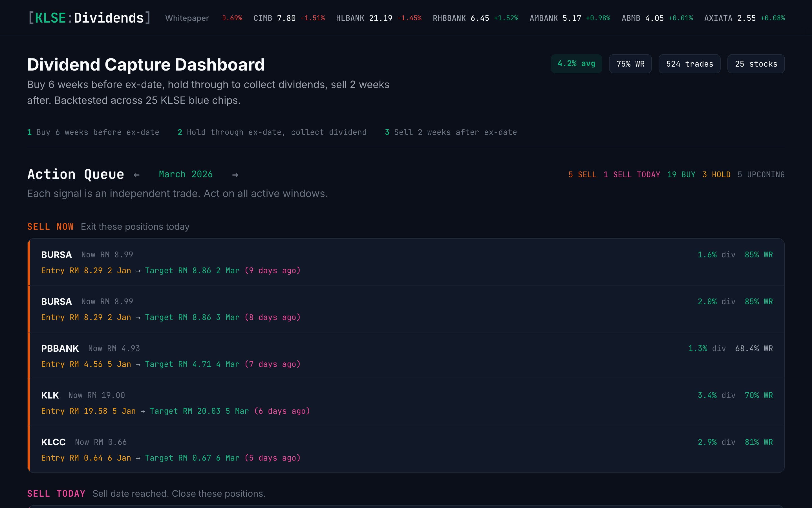The image size is (812, 508).
Task: Click the 524 trades stat badge
Action: tap(690, 64)
